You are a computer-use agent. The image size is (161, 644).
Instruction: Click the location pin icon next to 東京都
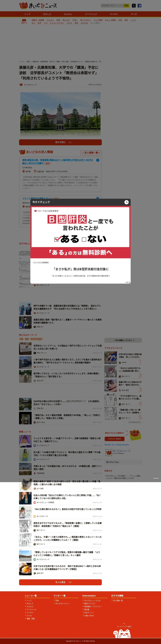coord(24,171)
